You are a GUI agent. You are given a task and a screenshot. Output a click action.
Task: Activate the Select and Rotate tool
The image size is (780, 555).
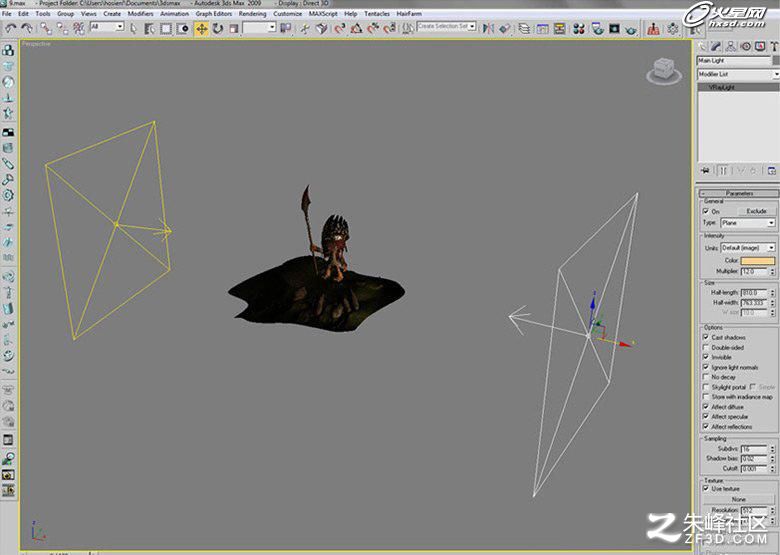coord(218,28)
